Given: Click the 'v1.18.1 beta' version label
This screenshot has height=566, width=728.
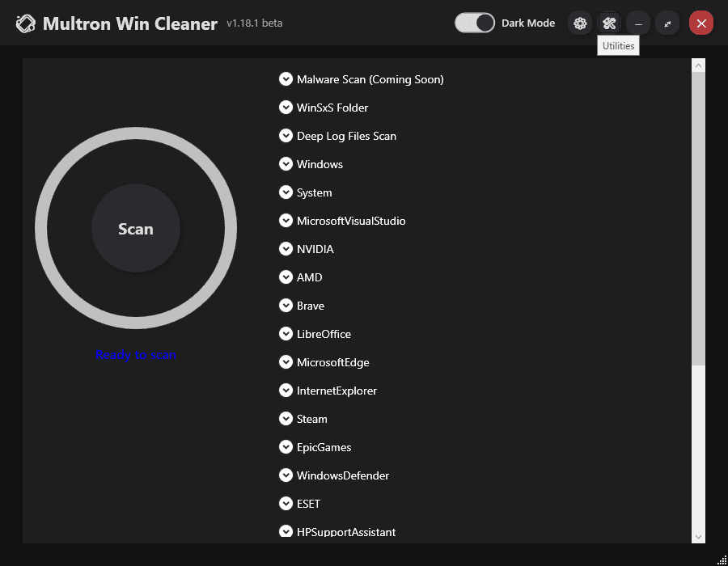Looking at the screenshot, I should point(255,23).
